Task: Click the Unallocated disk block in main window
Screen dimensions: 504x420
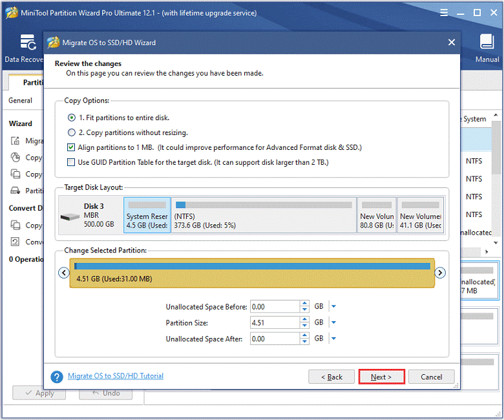Action: point(479,280)
